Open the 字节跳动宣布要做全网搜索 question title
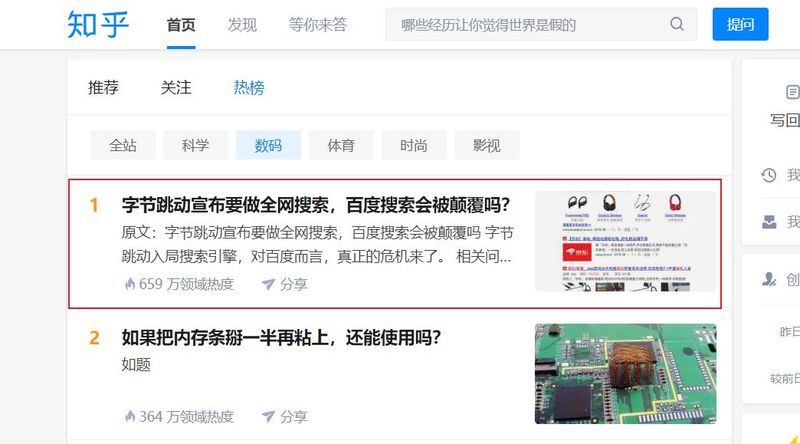 click(316, 205)
